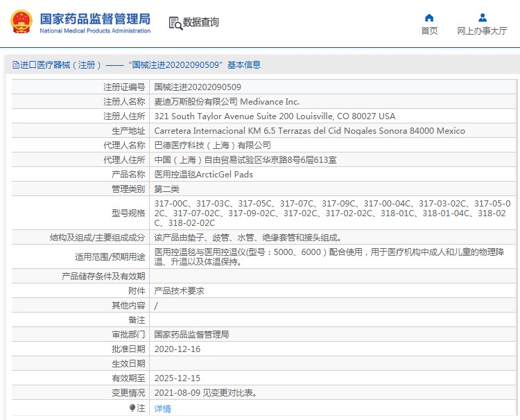Click the 第二类 management category value
520x420 pixels.
click(166, 189)
